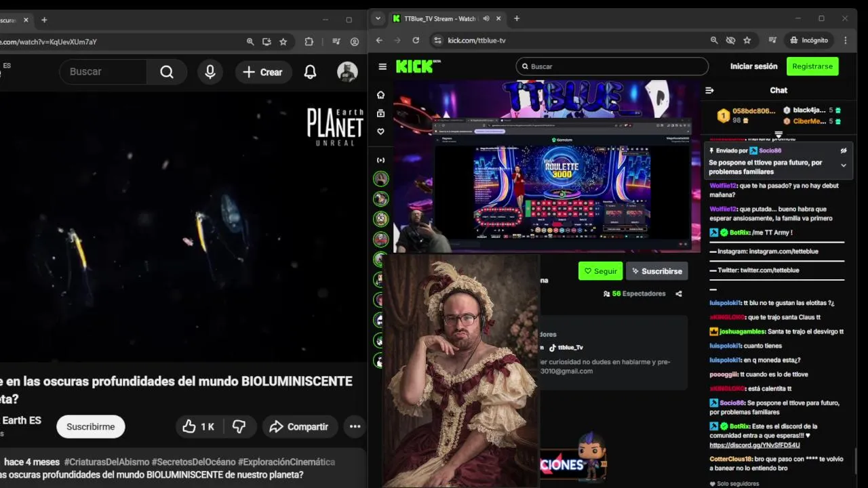Click the Kick stream video player
This screenshot has height=488, width=868.
pyautogui.click(x=547, y=166)
